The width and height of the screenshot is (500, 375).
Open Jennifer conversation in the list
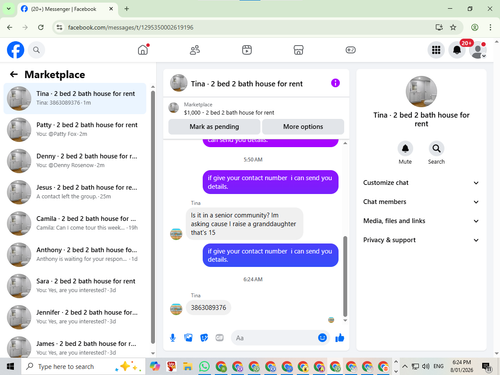[x=75, y=317]
